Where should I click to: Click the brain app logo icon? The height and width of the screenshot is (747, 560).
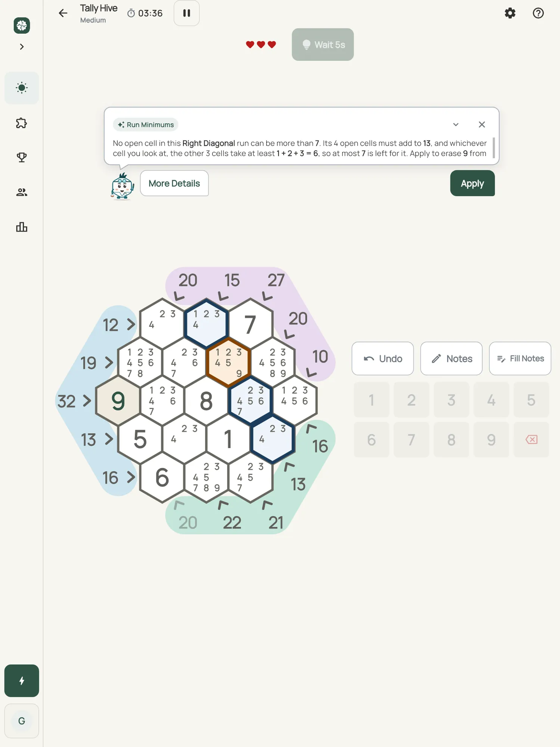[22, 25]
